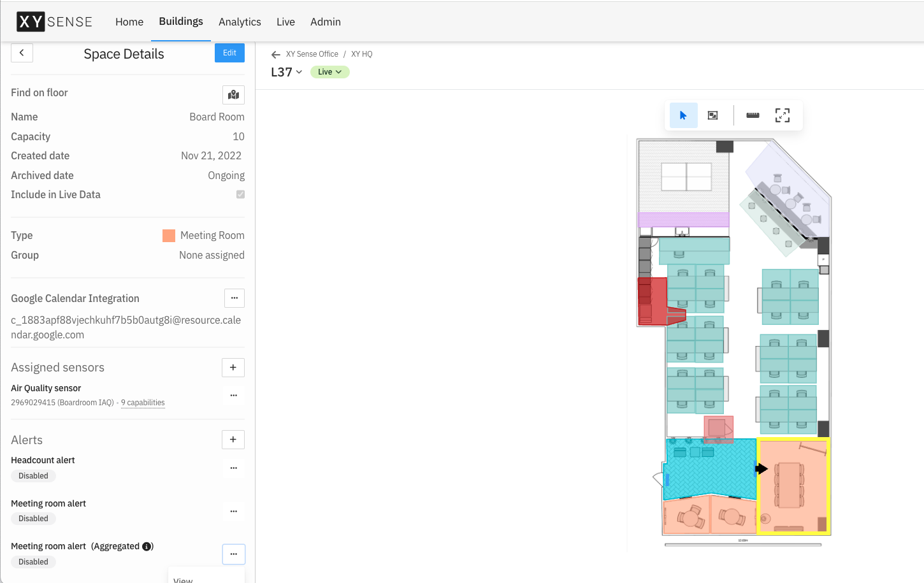Open the Home menu
The image size is (924, 583).
[x=129, y=22]
